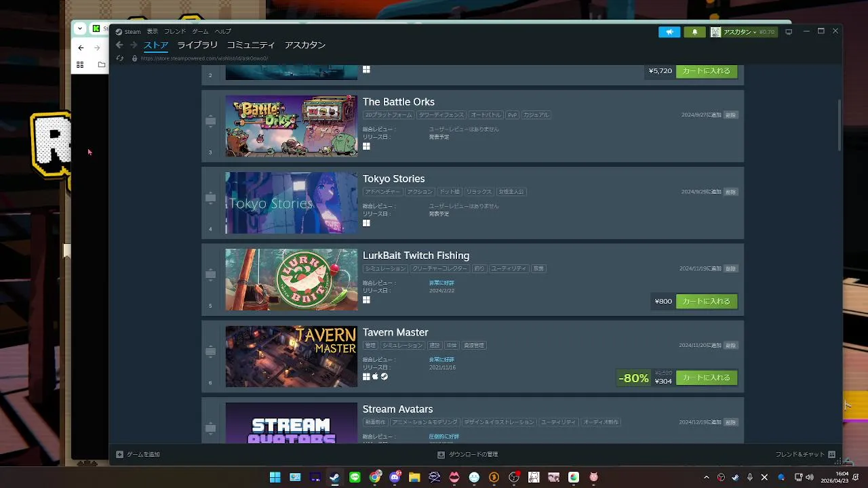Image resolution: width=868 pixels, height=488 pixels.
Task: Open the ゲーム menu
Action: (200, 32)
